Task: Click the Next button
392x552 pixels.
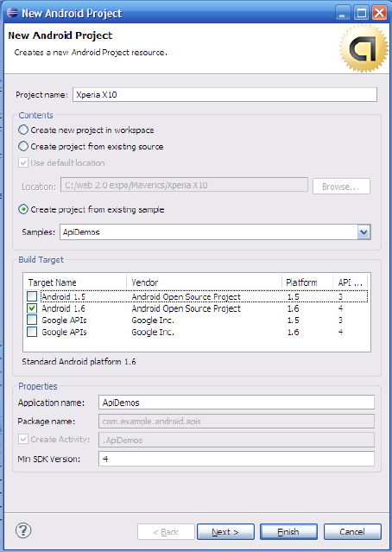Action: pyautogui.click(x=225, y=531)
